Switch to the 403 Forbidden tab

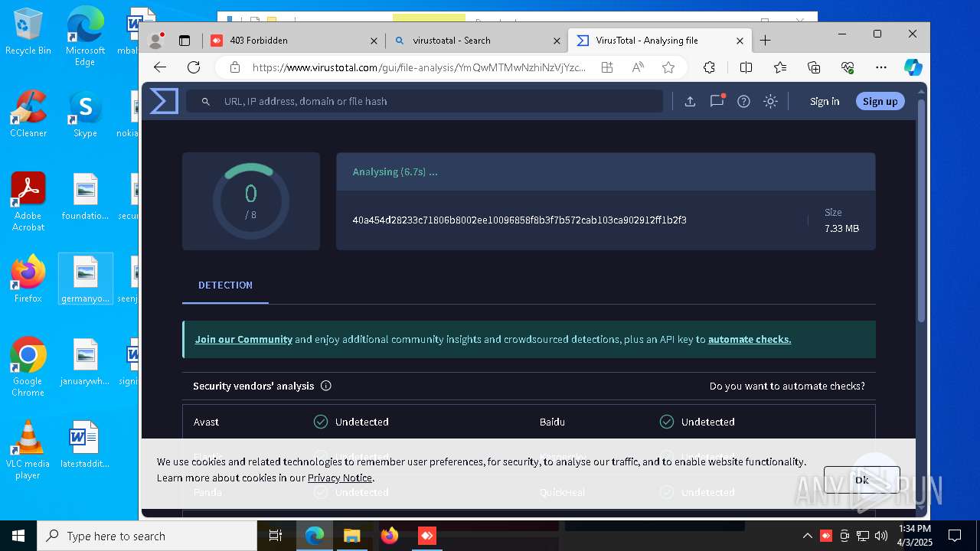coord(294,41)
